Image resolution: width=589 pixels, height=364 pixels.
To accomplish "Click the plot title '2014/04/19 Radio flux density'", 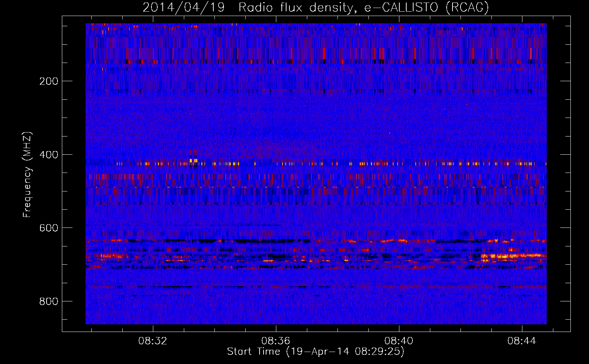I will (315, 7).
